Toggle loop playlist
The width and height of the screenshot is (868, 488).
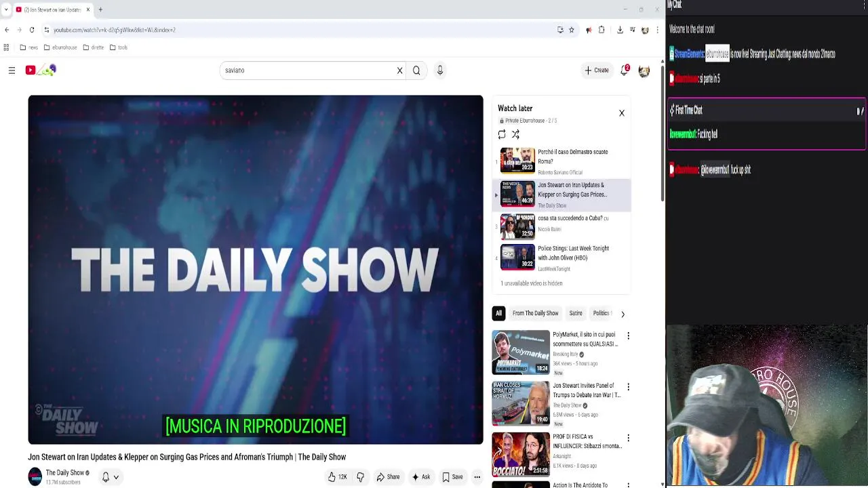click(x=502, y=134)
